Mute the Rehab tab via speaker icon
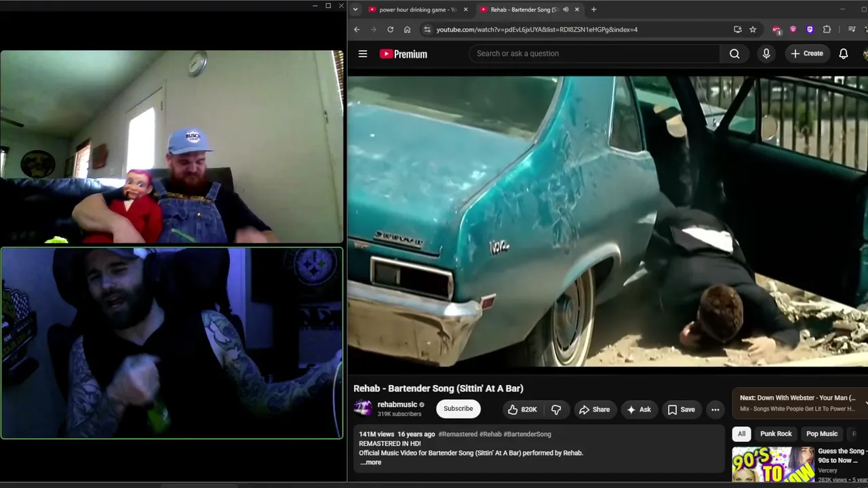This screenshot has height=488, width=868. (566, 9)
